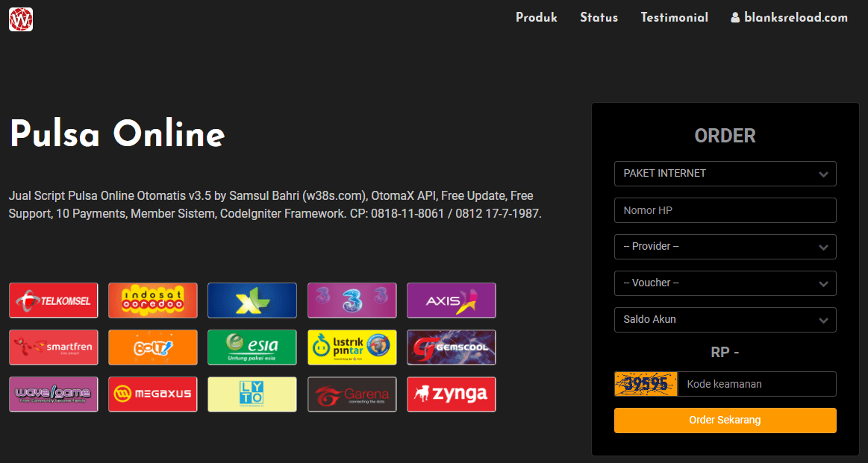Select the Gemscool game voucher logo
Viewport: 868px width, 463px height.
(451, 347)
